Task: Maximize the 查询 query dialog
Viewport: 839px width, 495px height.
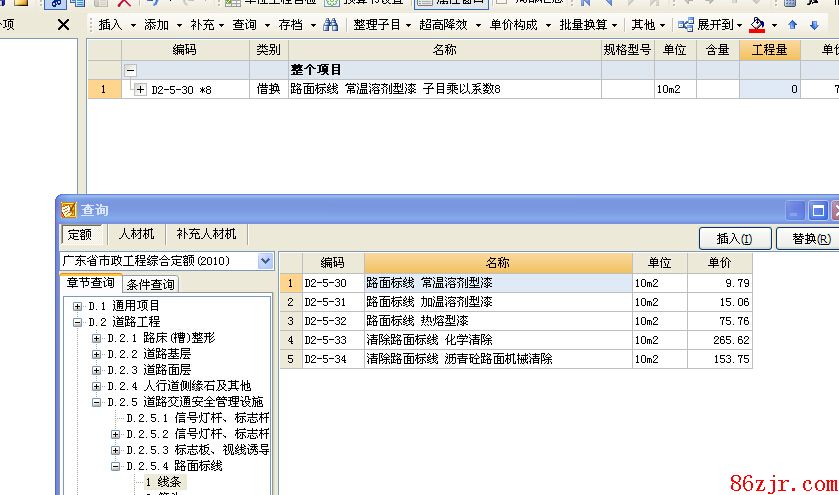Action: point(817,210)
